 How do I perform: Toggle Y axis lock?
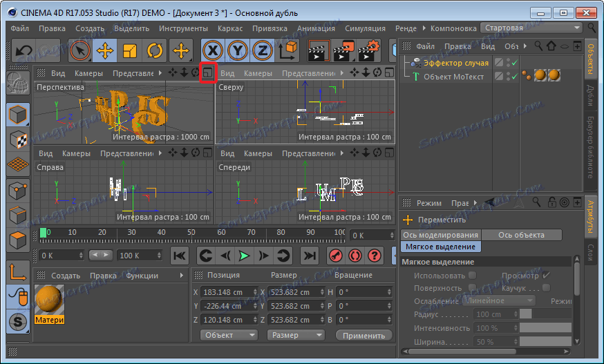click(238, 50)
